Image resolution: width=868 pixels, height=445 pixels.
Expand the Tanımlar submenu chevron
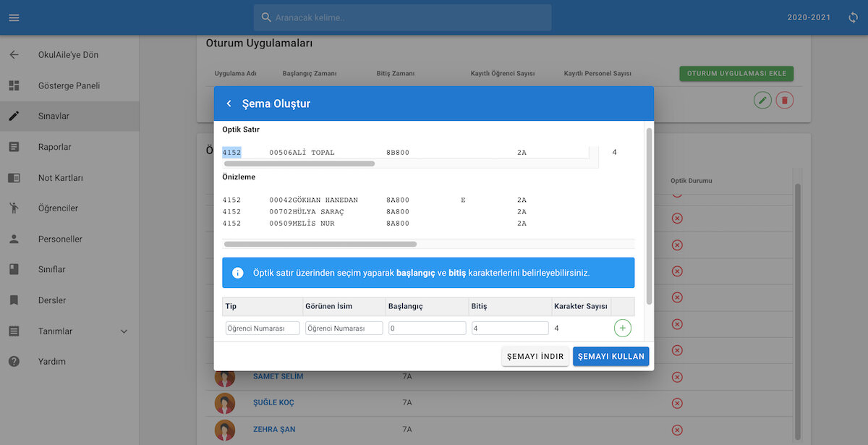point(124,331)
